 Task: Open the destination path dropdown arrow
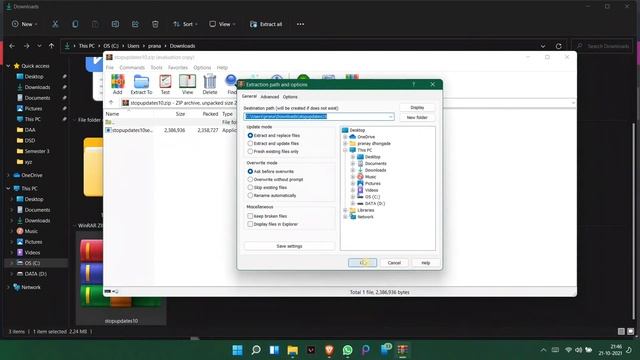coord(391,117)
